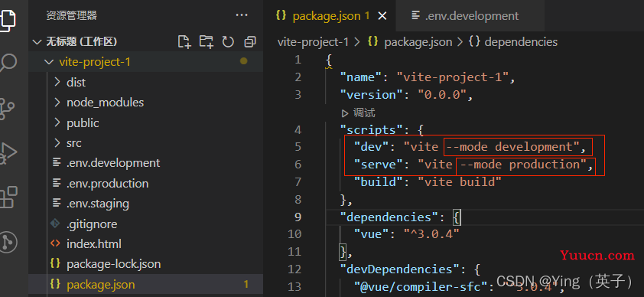Open the .env.staging file
This screenshot has width=644, height=297.
(146, 204)
